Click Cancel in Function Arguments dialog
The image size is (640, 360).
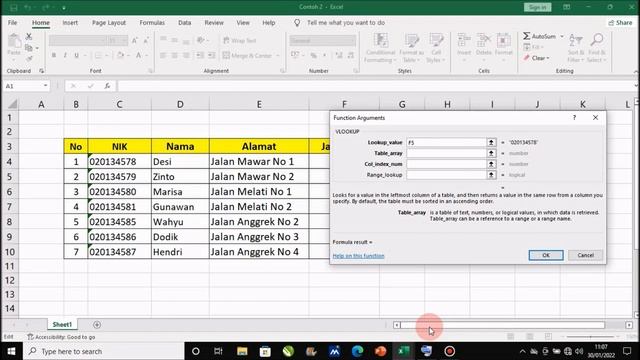(585, 255)
